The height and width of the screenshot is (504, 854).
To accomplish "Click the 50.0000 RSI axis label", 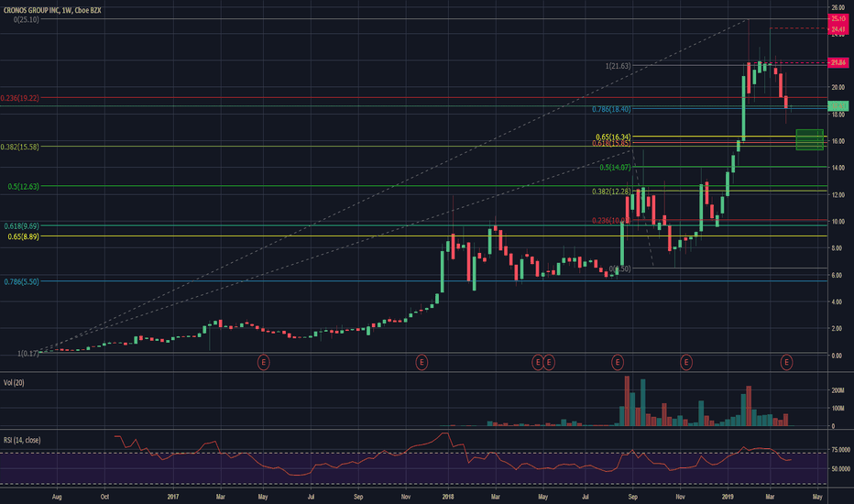I will pyautogui.click(x=840, y=469).
